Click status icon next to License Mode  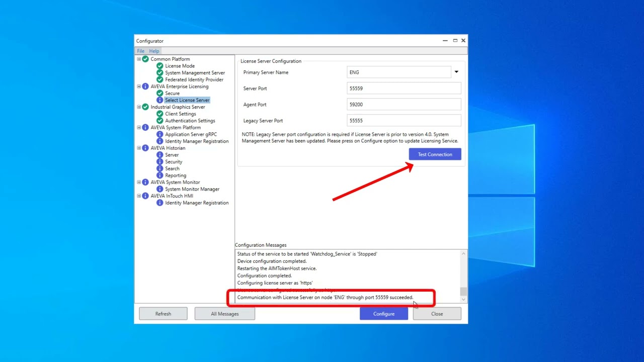pos(159,66)
